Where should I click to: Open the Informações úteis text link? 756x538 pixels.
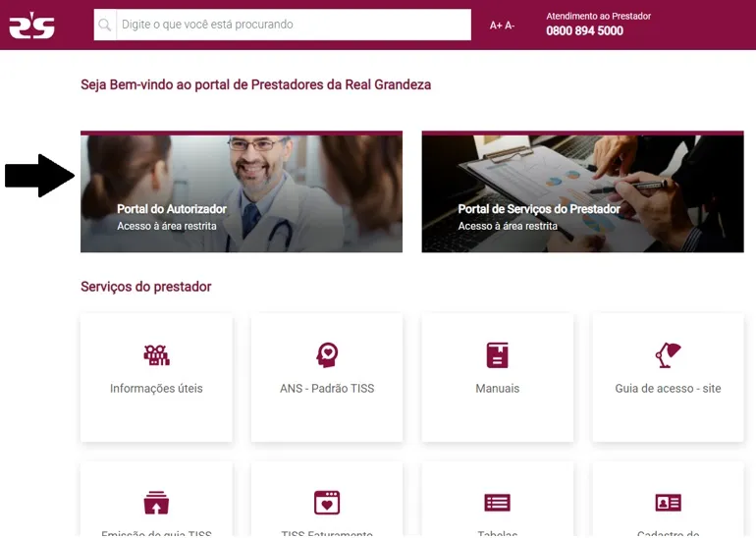coord(156,389)
